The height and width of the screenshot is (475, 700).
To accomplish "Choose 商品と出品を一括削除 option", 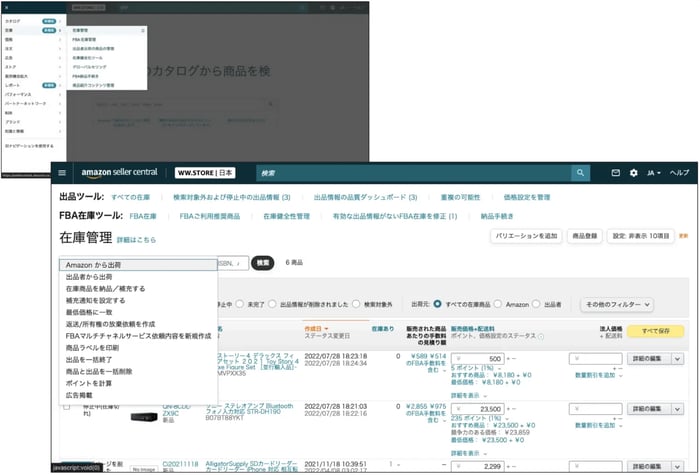I will tap(138, 371).
